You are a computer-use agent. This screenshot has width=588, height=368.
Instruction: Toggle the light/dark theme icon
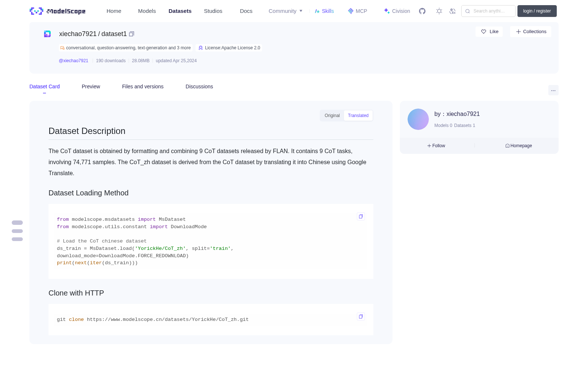point(439,11)
